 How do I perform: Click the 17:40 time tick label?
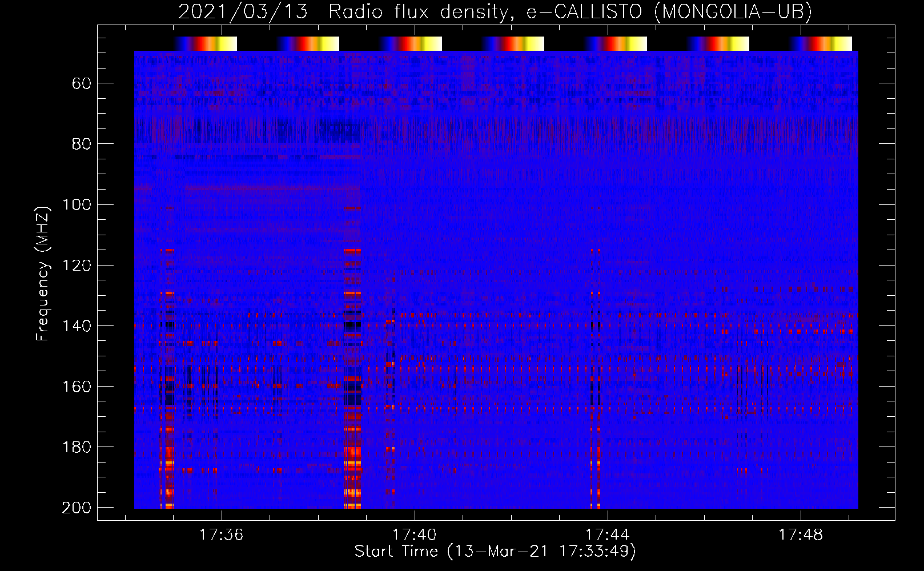(414, 534)
